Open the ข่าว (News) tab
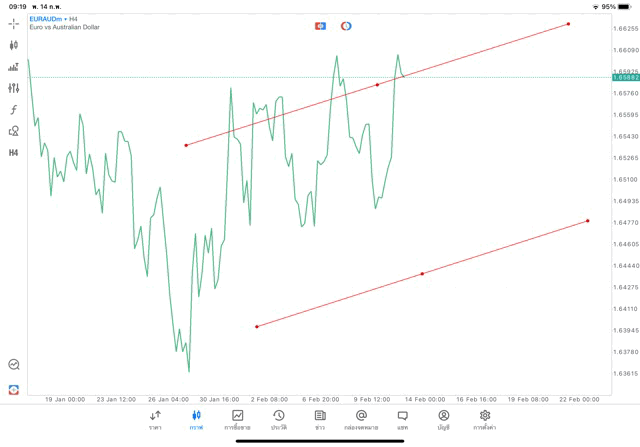The width and height of the screenshot is (640, 447). (320, 419)
